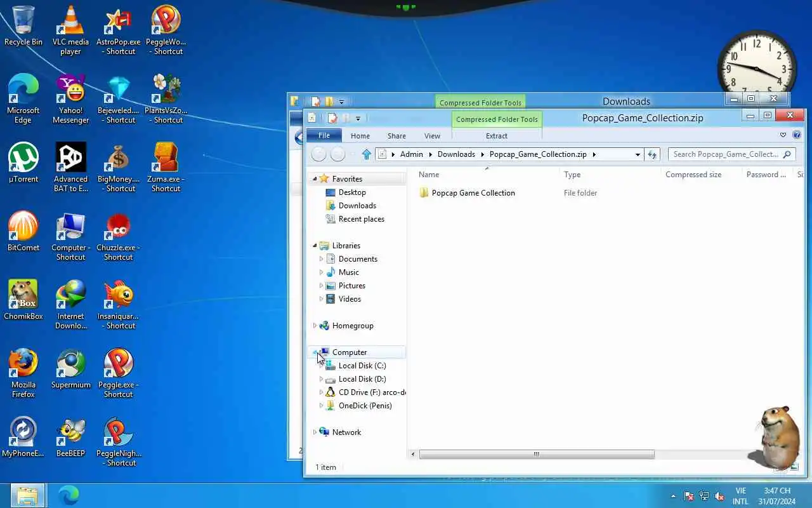The height and width of the screenshot is (508, 812).
Task: Click the Search Popcap_Game_Collect... field
Action: pyautogui.click(x=730, y=154)
